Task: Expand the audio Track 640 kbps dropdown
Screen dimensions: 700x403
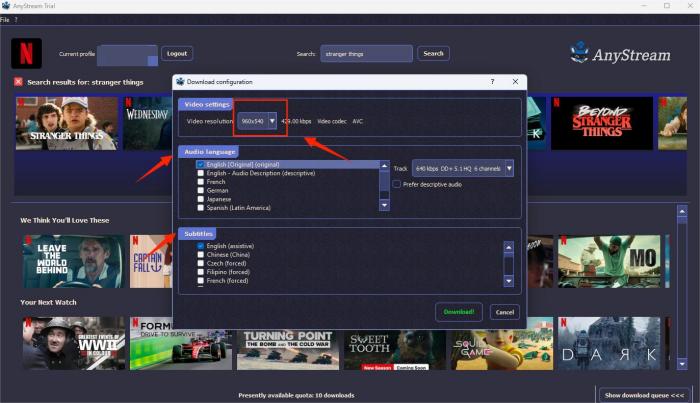Action: click(462, 168)
